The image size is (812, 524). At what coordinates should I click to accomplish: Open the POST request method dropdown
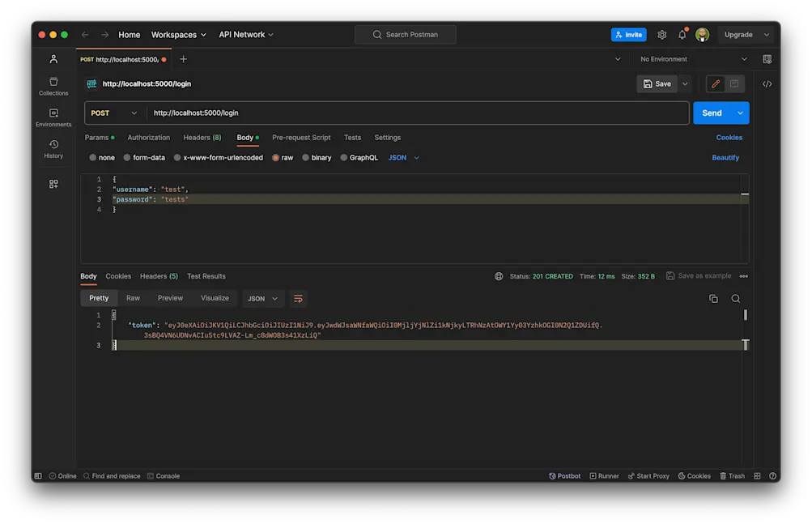[113, 113]
